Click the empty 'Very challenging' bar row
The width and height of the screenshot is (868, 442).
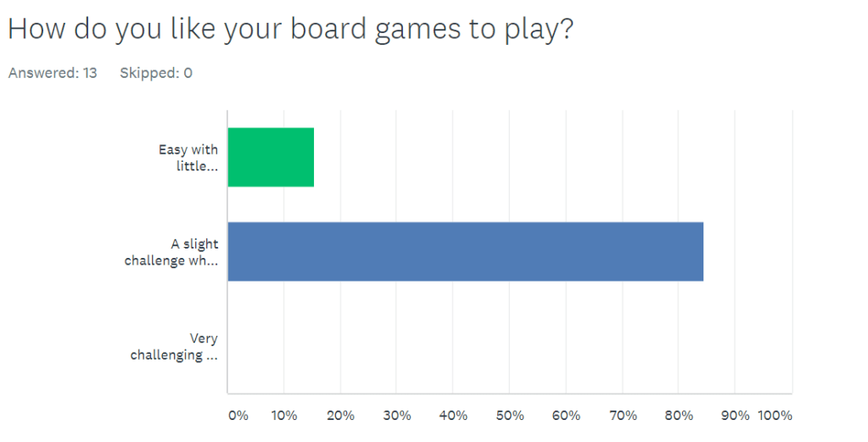tap(509, 346)
